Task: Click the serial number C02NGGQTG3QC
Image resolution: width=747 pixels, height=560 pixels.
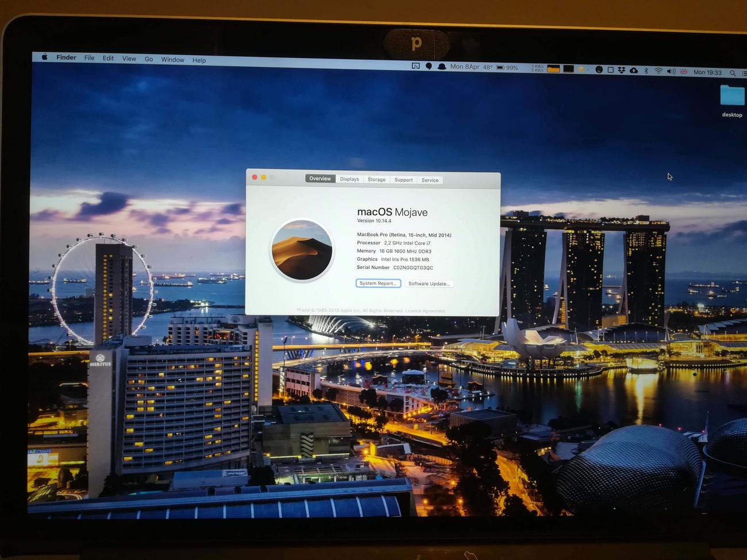Action: pos(413,268)
